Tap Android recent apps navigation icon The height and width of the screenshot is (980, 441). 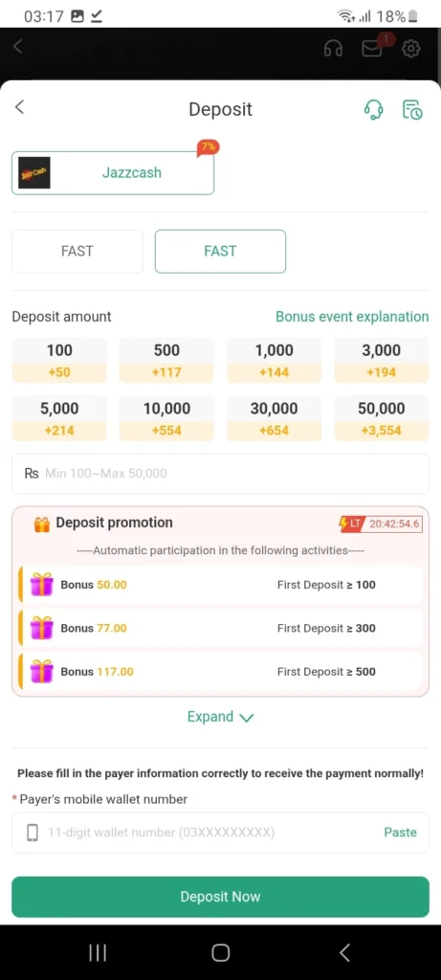click(x=98, y=952)
